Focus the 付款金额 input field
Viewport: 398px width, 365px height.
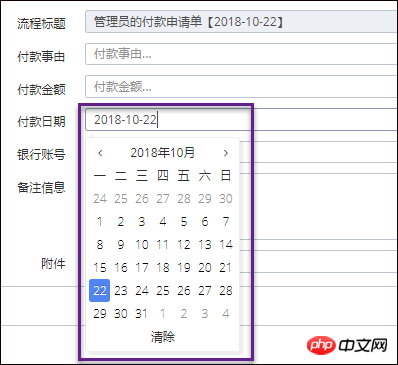pyautogui.click(x=241, y=87)
